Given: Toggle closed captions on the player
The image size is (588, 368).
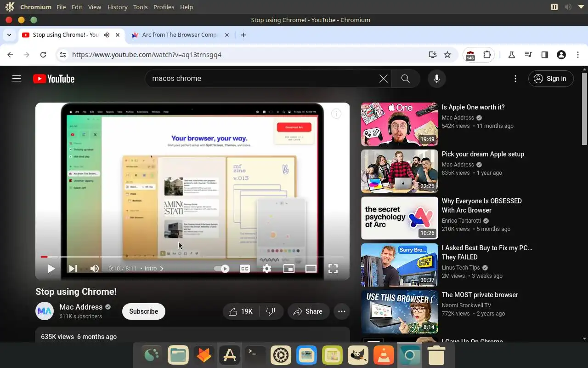Looking at the screenshot, I should pos(245,269).
